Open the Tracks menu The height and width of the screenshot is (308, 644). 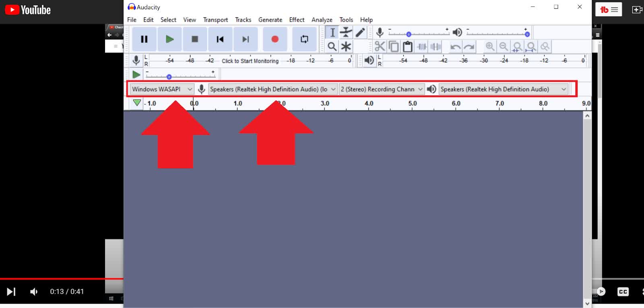pyautogui.click(x=243, y=20)
